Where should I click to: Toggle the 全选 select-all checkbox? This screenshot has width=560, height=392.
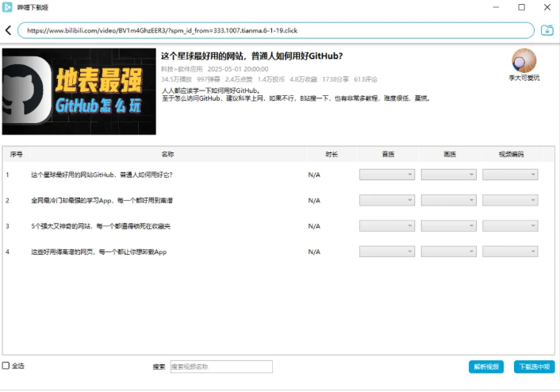(6, 365)
